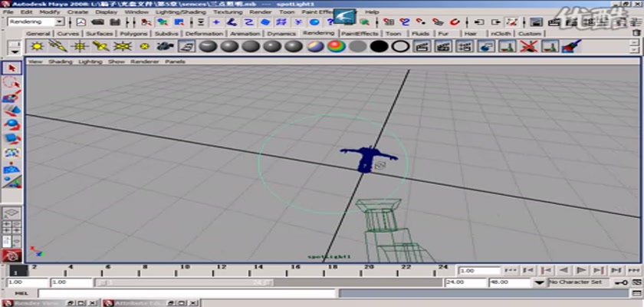Screen dimensions: 644x307
Task: Click the Open scene folder icon
Action: pos(97,21)
